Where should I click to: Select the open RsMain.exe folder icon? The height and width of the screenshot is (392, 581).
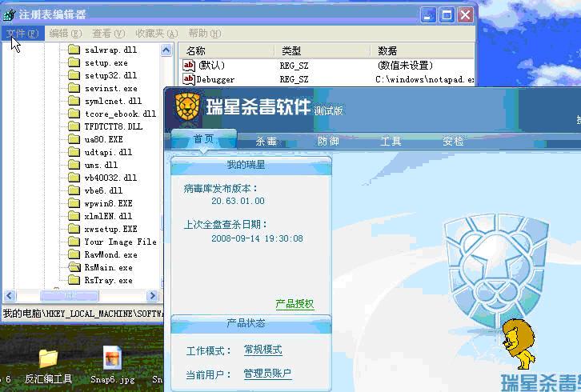74,267
